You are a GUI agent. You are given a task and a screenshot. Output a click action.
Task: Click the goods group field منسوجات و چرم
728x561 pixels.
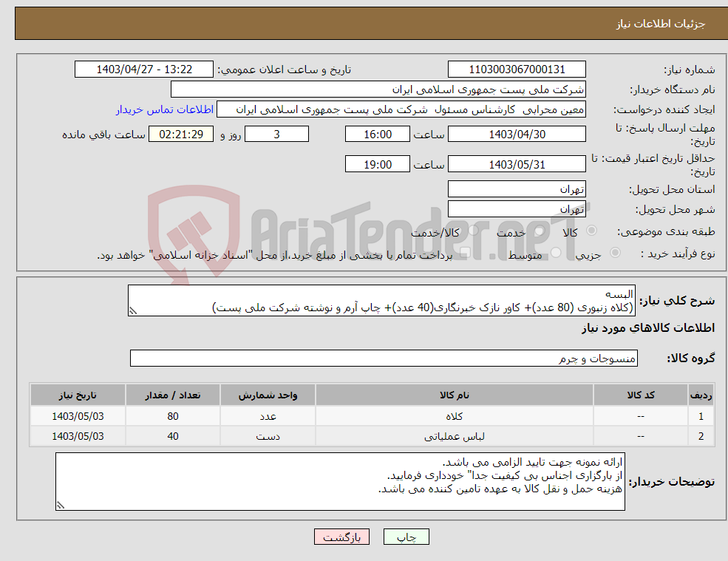384,358
